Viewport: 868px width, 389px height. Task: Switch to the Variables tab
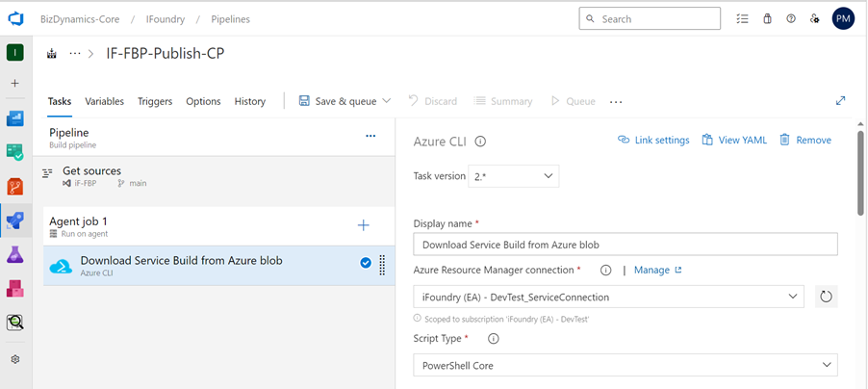tap(104, 101)
